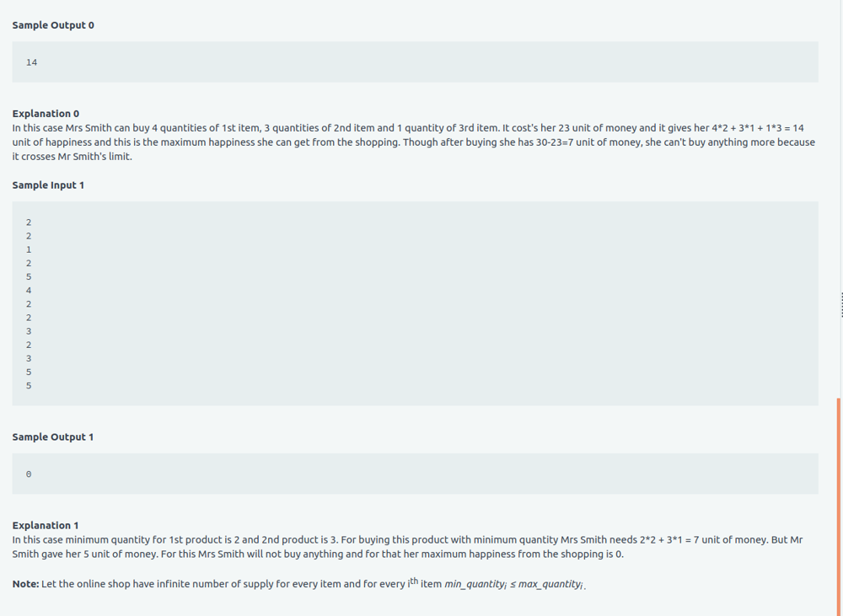
Task: Click the orange vertical scrollbar thumb
Action: click(x=839, y=507)
